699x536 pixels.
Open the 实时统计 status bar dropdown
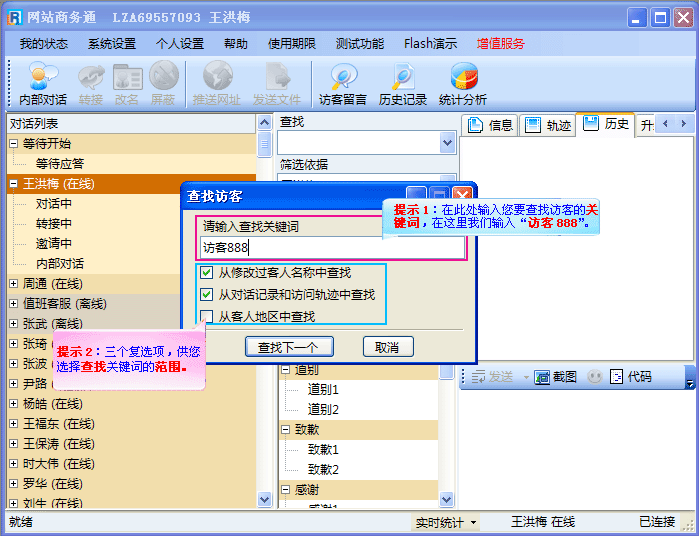tap(446, 522)
